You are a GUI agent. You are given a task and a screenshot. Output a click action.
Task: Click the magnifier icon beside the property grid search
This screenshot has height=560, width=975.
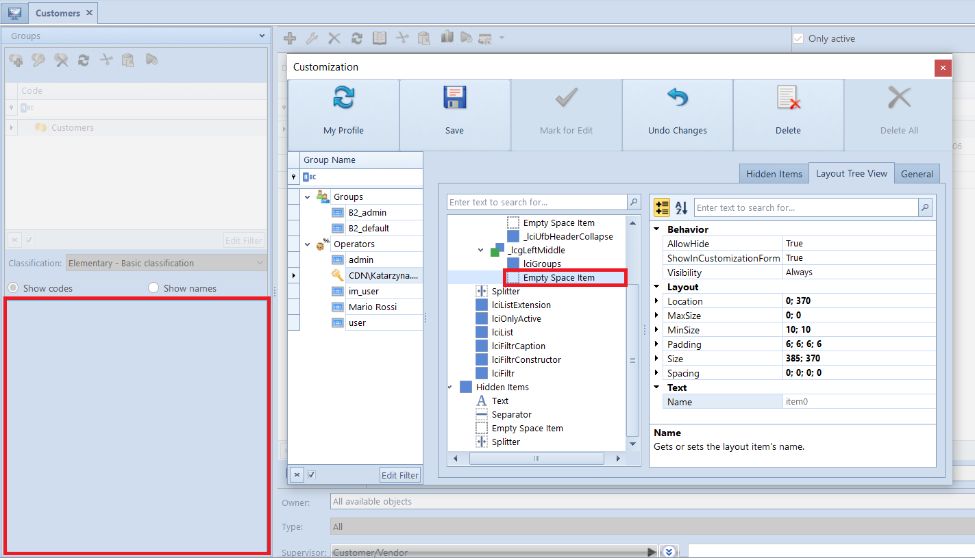(925, 207)
